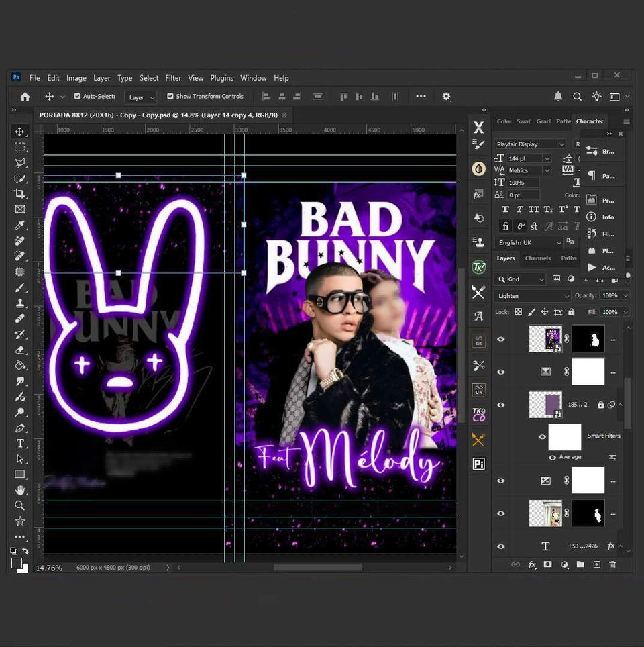Open the Search magnifier in options bar
This screenshot has height=647, width=644.
577,97
